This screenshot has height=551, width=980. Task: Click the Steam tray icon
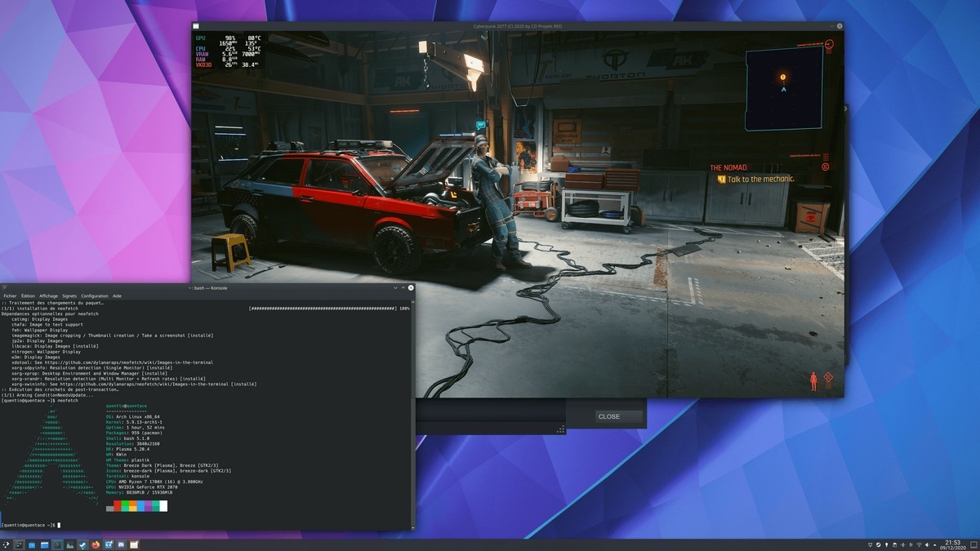[x=878, y=544]
